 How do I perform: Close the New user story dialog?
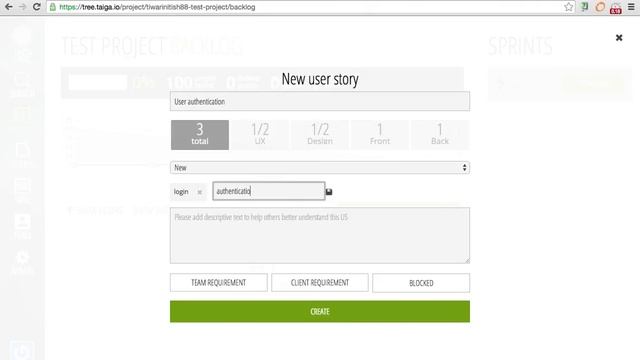619,38
